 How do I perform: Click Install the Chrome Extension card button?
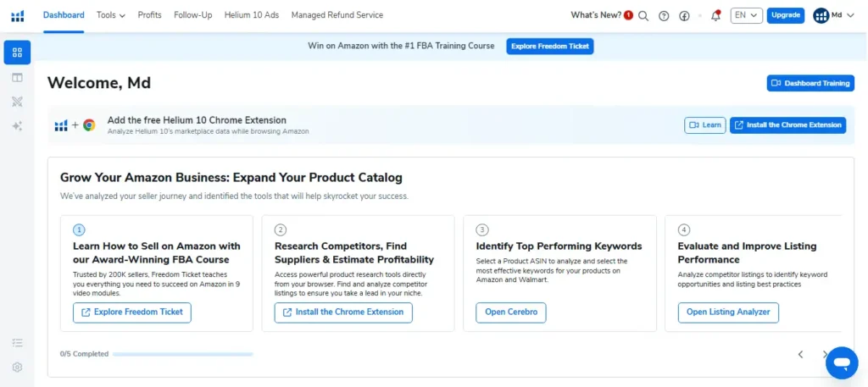343,312
